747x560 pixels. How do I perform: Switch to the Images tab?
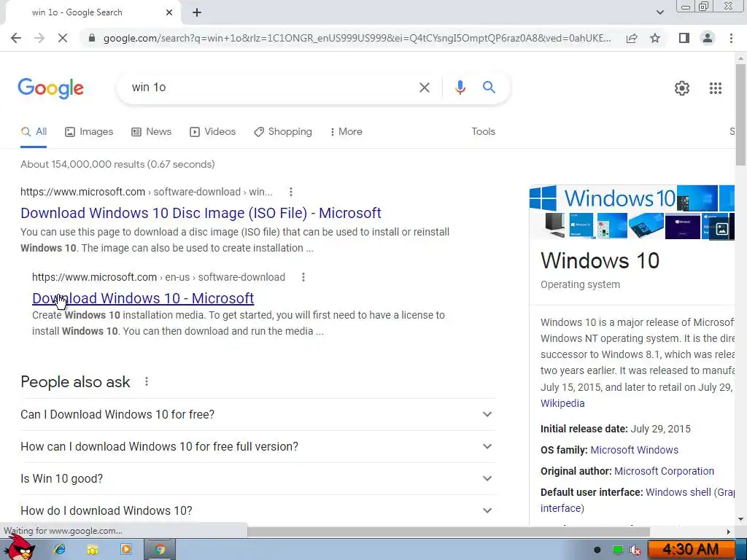pyautogui.click(x=89, y=132)
